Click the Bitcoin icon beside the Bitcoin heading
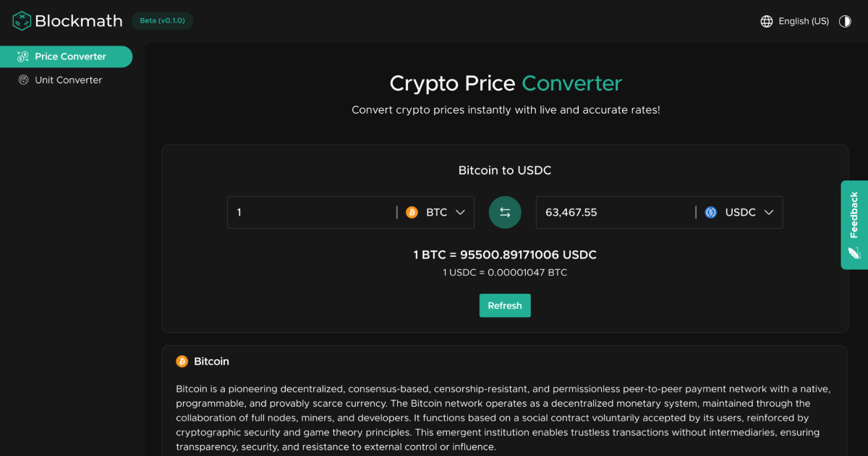868x456 pixels. point(182,361)
